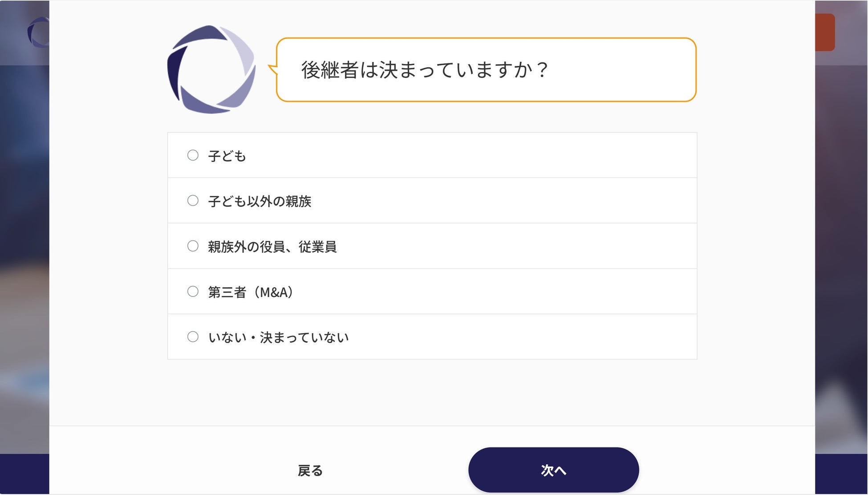The height and width of the screenshot is (495, 868).
Task: Click the 子ども以外の親族 label text
Action: pos(260,202)
